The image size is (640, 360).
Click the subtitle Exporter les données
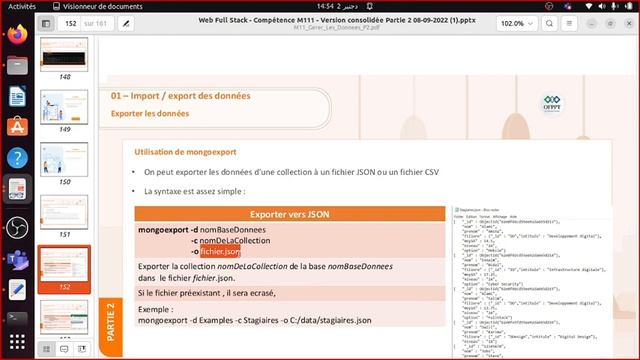150,113
